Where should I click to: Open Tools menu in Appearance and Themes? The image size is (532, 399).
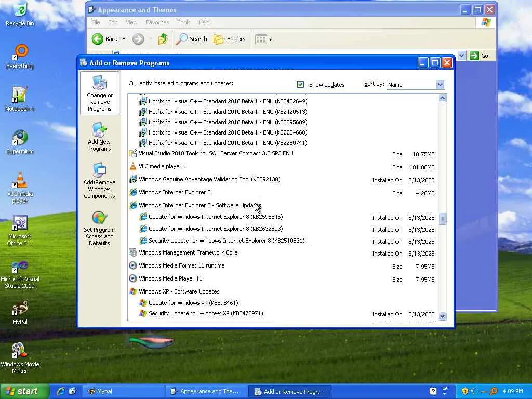183,22
